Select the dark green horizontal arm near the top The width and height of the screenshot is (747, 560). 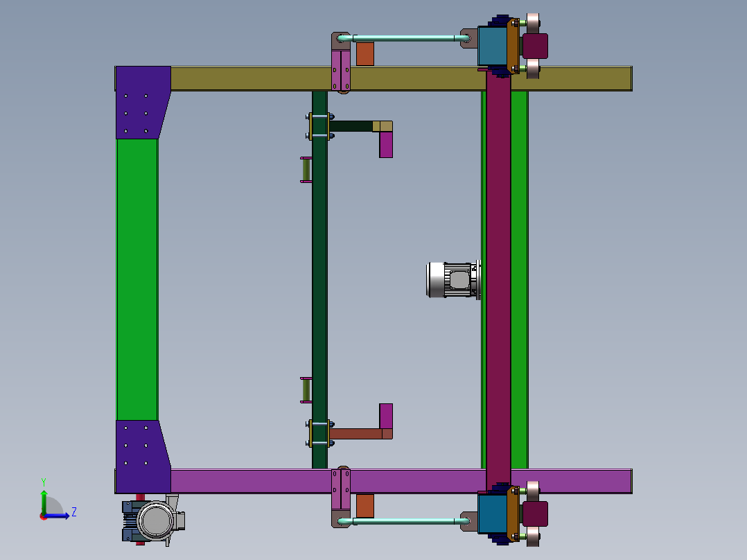click(351, 126)
